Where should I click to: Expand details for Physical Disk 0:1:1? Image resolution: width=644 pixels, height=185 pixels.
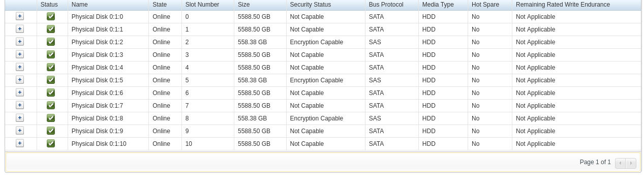coord(20,29)
